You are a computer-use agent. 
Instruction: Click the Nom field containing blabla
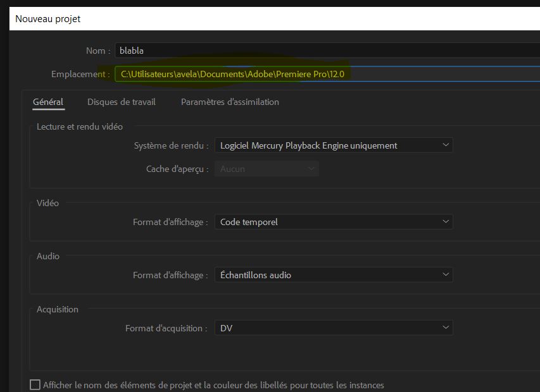[327, 51]
